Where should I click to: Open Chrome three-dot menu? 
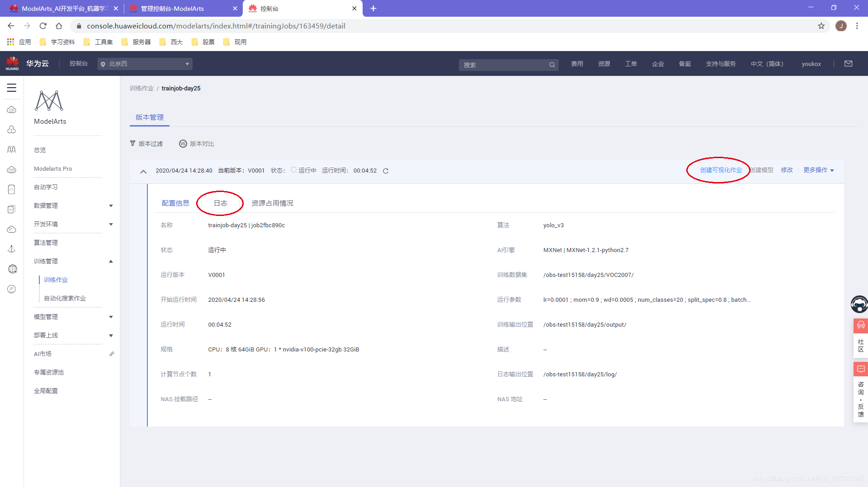pos(857,26)
